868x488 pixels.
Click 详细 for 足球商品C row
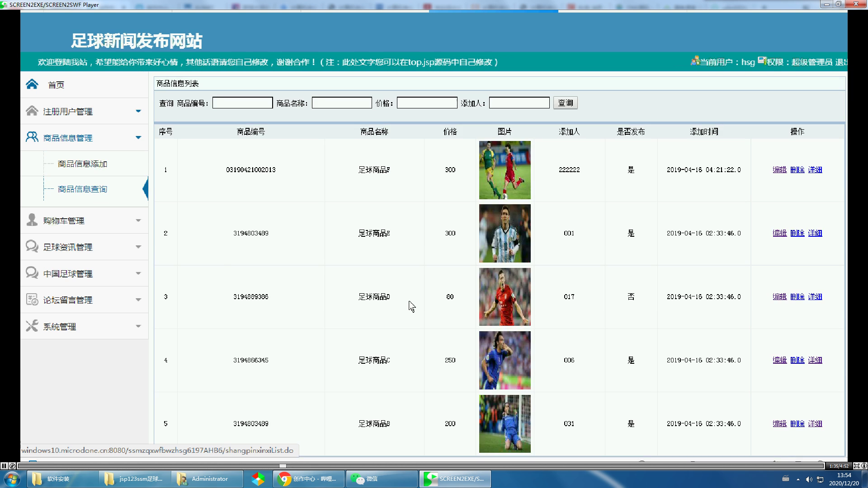(815, 360)
